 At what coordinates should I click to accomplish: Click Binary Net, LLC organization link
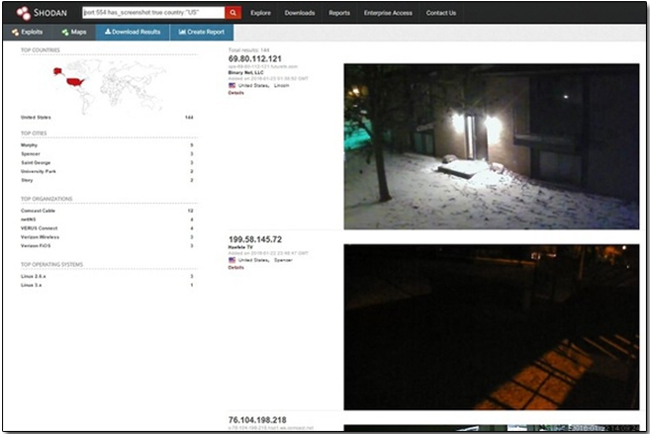coord(246,73)
